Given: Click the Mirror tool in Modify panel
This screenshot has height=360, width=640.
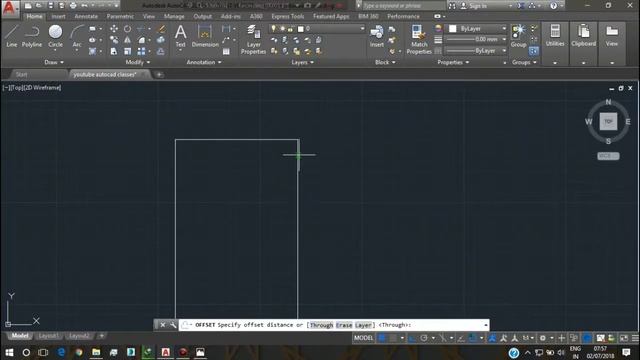Looking at the screenshot, I should (x=127, y=40).
